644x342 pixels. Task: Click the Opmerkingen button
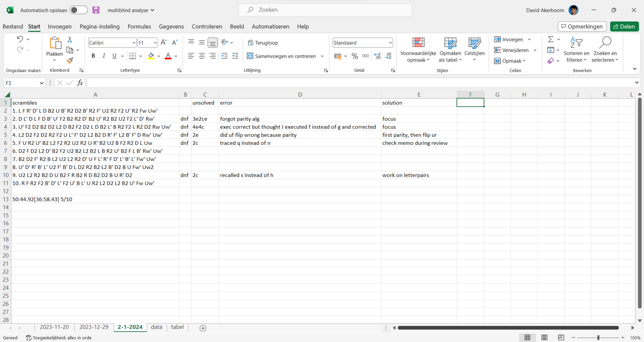click(x=582, y=27)
